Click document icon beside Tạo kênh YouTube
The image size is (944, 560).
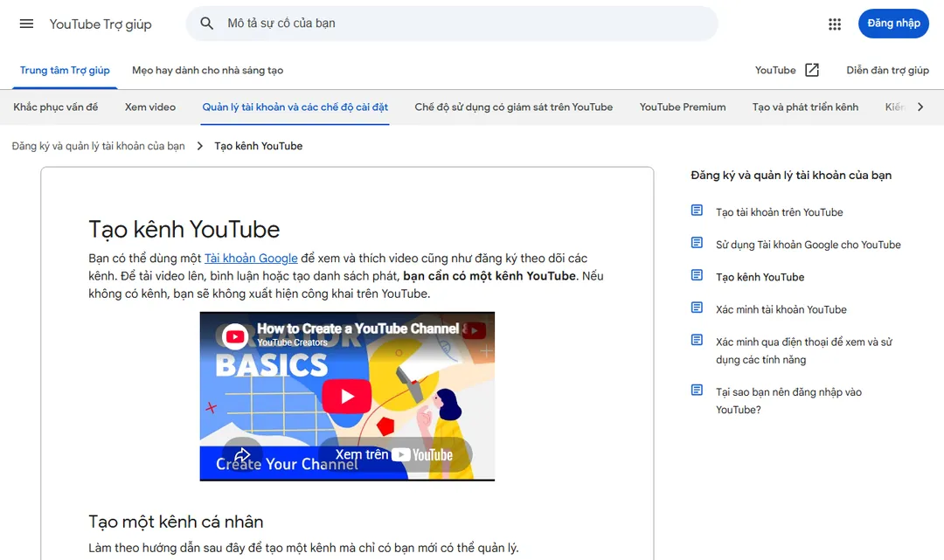point(697,275)
